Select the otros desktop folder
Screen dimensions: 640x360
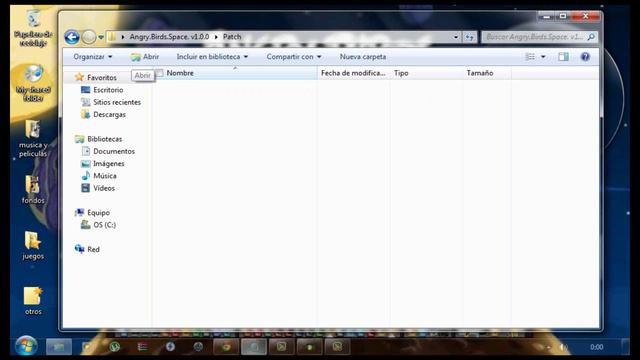pos(33,301)
